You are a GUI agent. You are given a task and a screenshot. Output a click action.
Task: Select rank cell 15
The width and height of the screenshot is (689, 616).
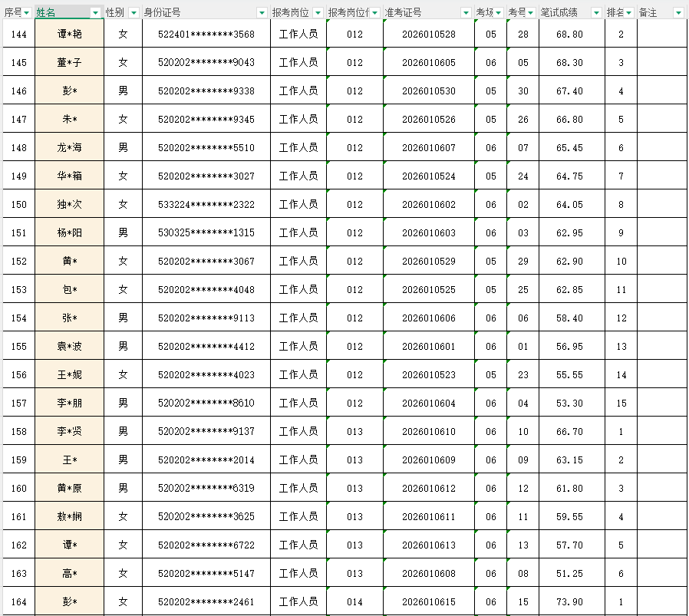click(x=621, y=403)
